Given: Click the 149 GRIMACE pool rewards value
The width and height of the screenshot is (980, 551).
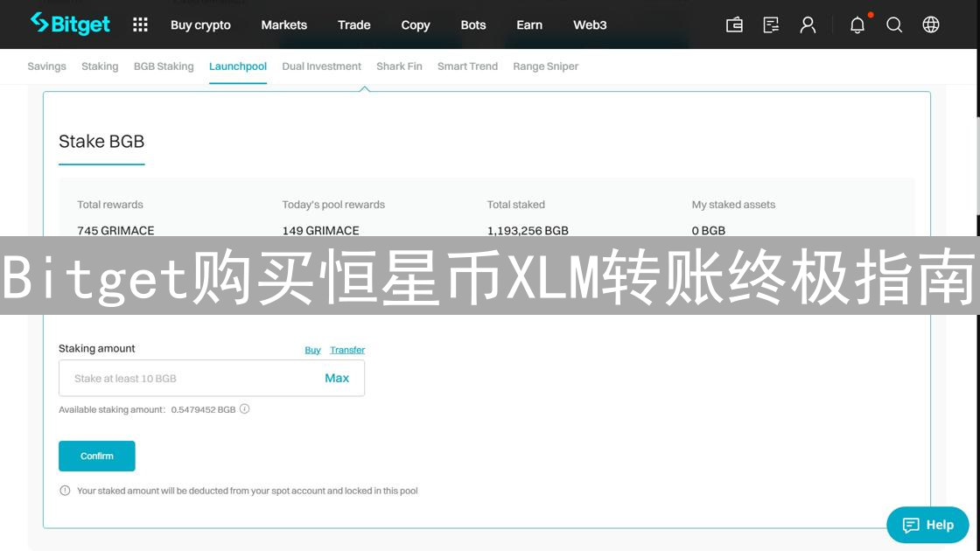Looking at the screenshot, I should point(320,231).
